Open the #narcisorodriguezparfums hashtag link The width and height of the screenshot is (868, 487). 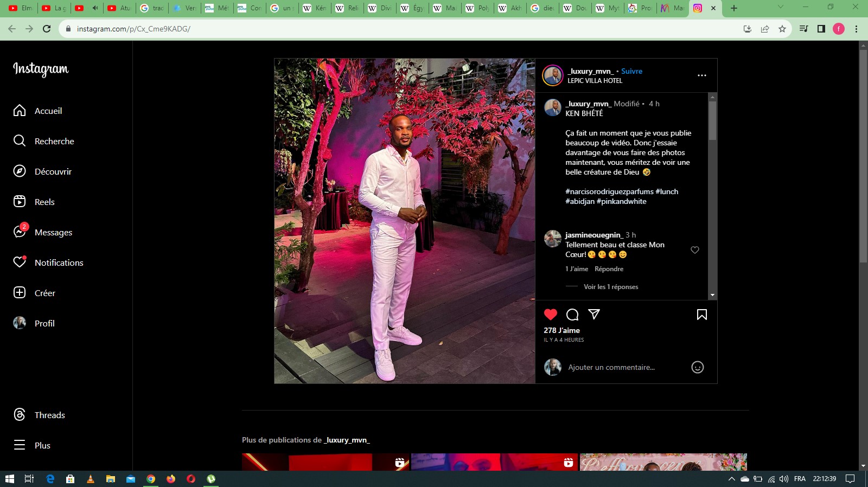[x=609, y=191]
